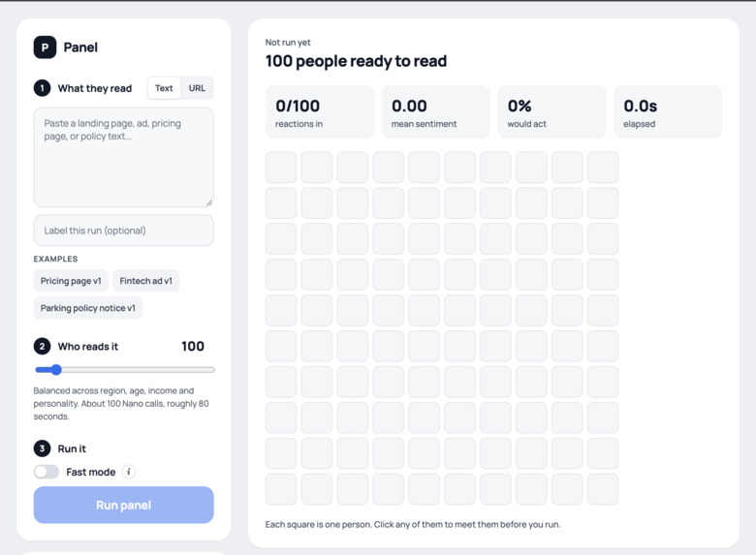This screenshot has width=756, height=555.
Task: Enable the Fast mode toggle
Action: 47,472
